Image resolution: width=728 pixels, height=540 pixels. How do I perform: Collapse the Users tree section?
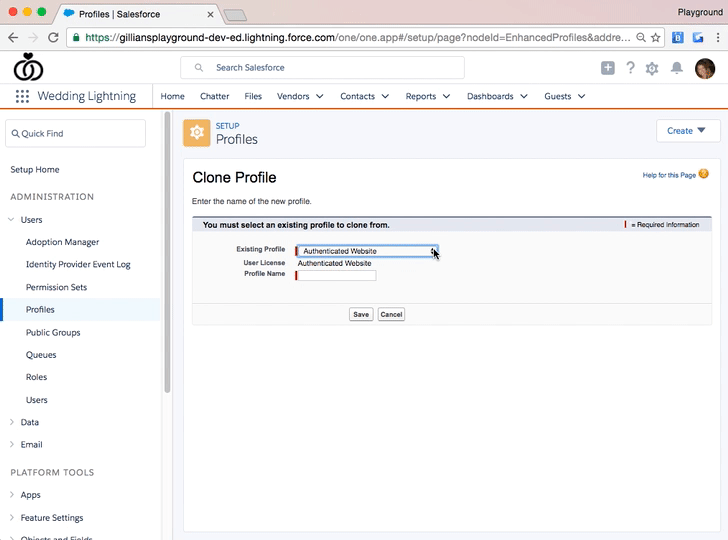(x=11, y=220)
